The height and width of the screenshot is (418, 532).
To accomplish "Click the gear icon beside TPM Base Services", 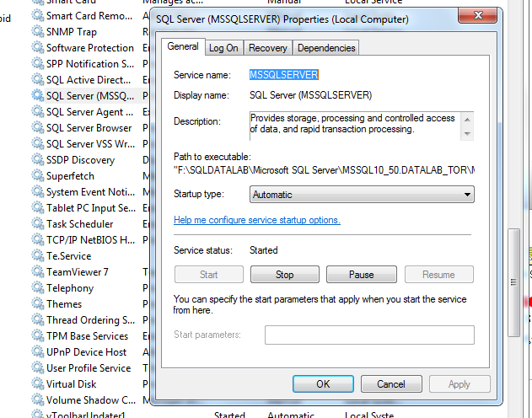I will coord(38,336).
